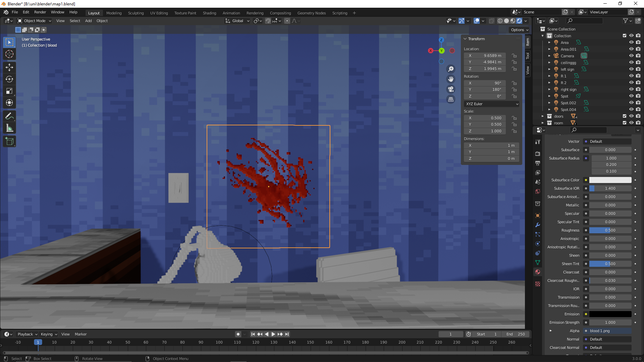Adjust the Roughness slider

[x=610, y=230]
